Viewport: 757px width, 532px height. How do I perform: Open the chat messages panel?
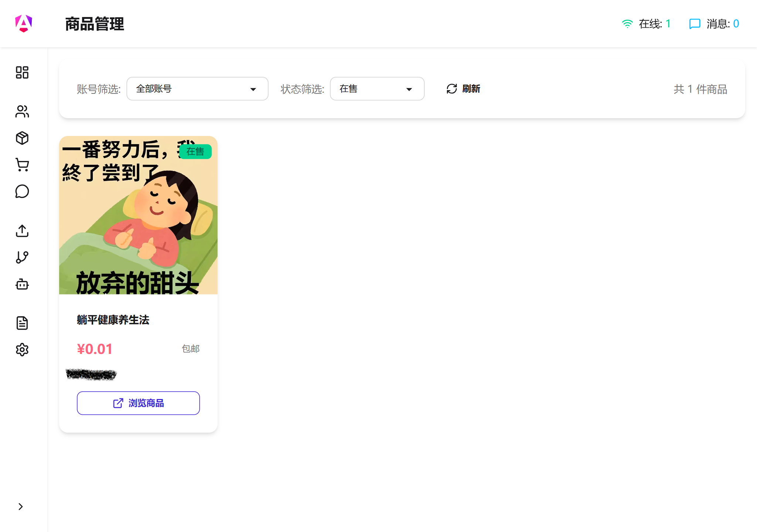[22, 191]
